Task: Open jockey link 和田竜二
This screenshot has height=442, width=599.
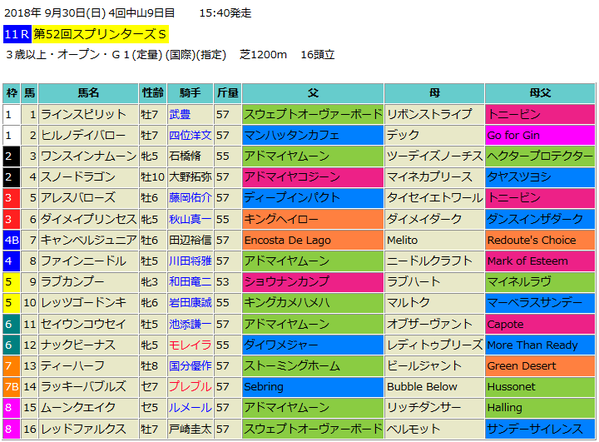Action: 190,282
